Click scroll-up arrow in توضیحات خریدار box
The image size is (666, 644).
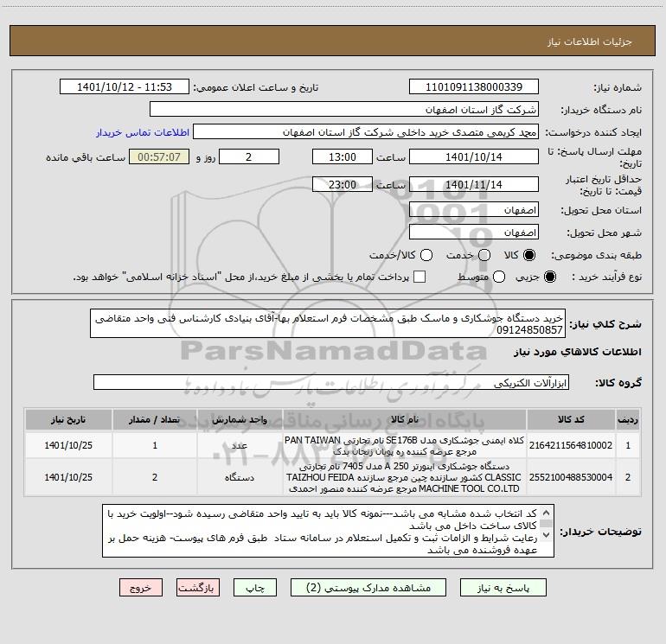(547, 513)
